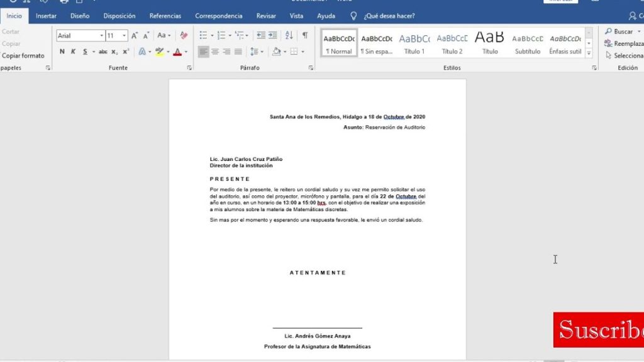This screenshot has height=362, width=644.
Task: Toggle bold with the N button
Action: (62, 52)
